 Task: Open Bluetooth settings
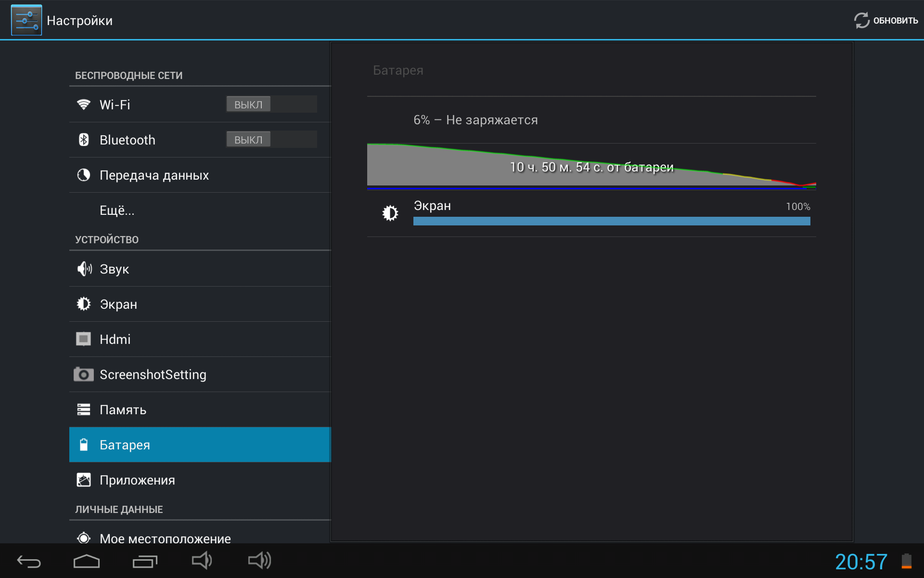pyautogui.click(x=200, y=140)
